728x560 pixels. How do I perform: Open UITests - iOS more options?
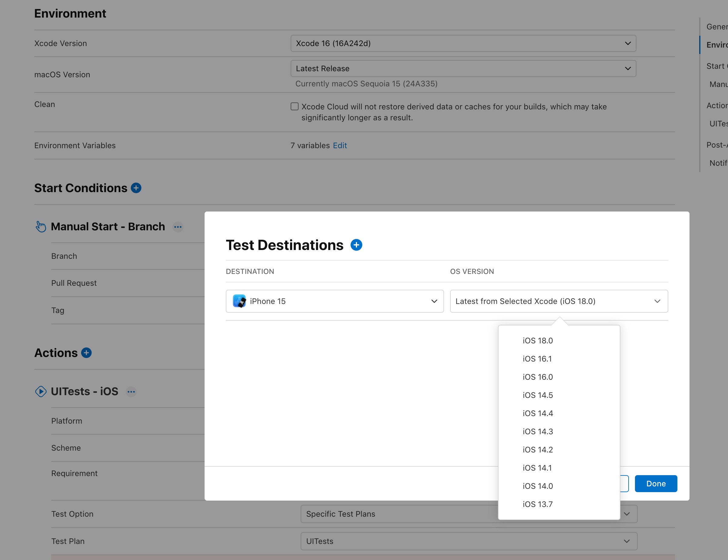tap(131, 392)
